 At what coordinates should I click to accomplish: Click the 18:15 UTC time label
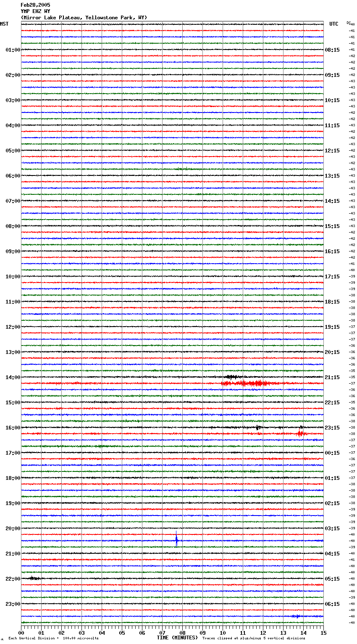pos(332,302)
